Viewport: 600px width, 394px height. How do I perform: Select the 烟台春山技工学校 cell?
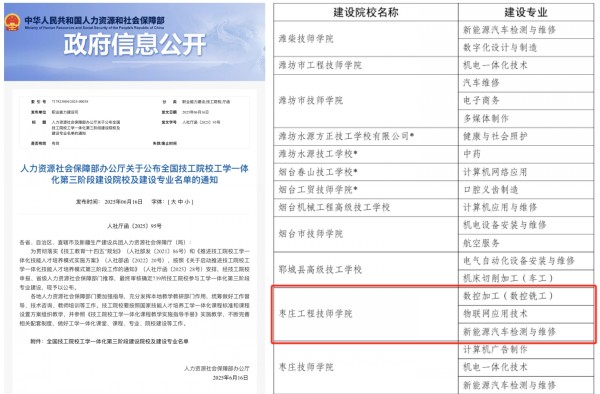366,172
